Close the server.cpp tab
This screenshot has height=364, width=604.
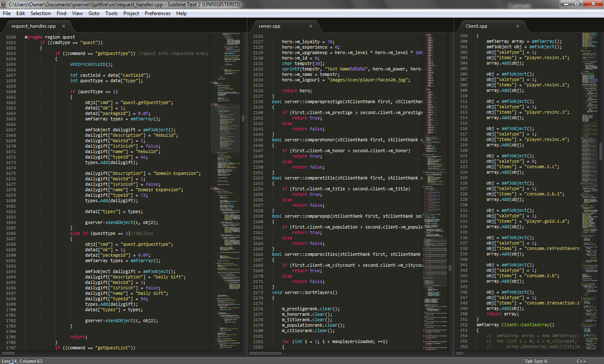click(x=311, y=26)
